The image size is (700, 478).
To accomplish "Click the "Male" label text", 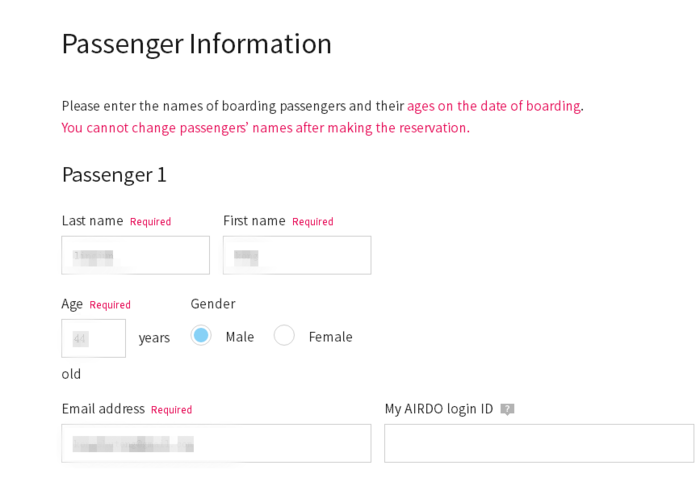I will pyautogui.click(x=240, y=337).
